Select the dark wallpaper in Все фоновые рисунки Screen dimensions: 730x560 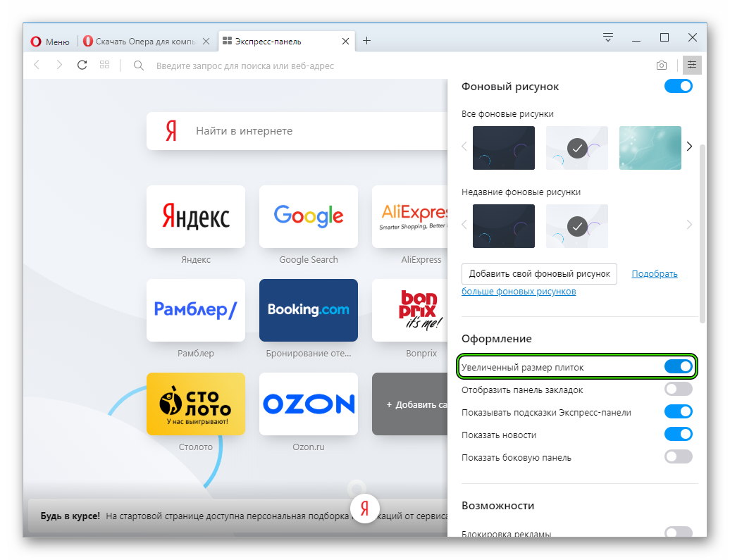(503, 147)
